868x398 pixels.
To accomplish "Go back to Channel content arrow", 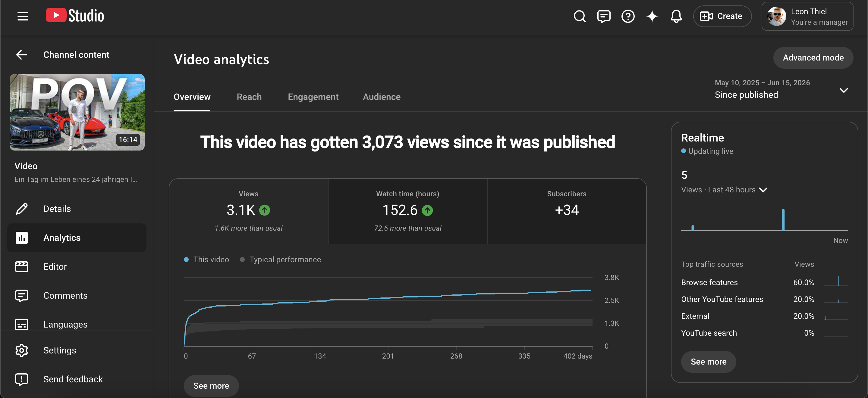I will [22, 54].
